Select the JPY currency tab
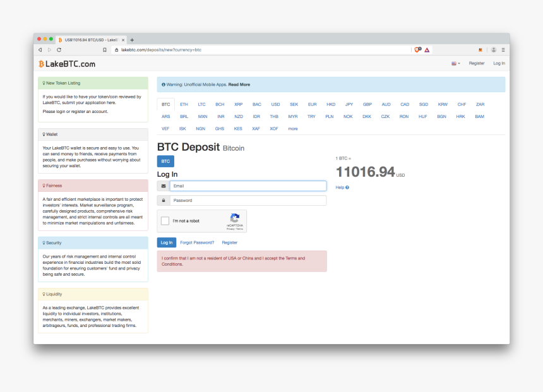Viewport: 543px width, 392px height. click(x=349, y=105)
